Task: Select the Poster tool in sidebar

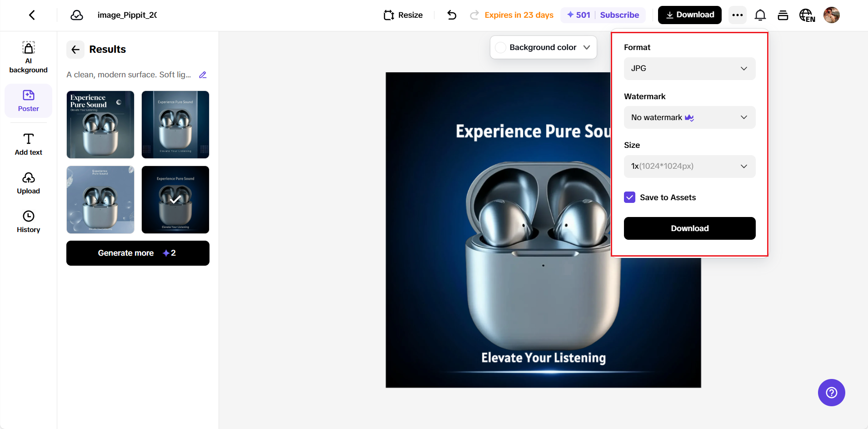Action: [x=28, y=101]
